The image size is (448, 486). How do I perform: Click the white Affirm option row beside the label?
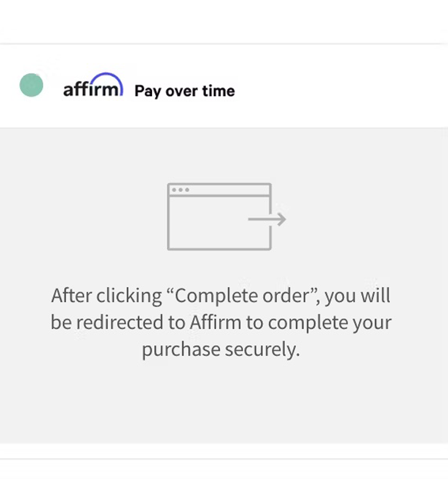coord(341,86)
